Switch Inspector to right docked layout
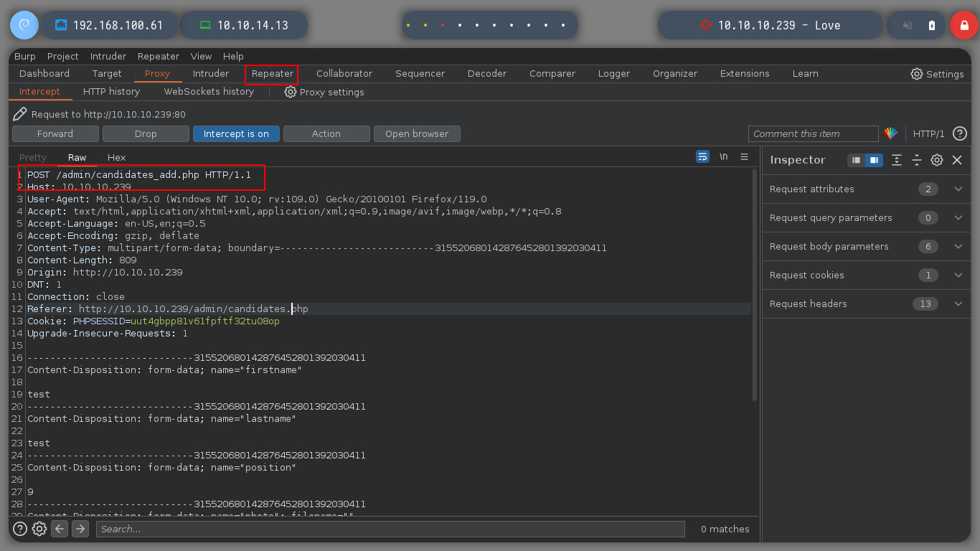This screenshot has width=980, height=551. pyautogui.click(x=873, y=160)
